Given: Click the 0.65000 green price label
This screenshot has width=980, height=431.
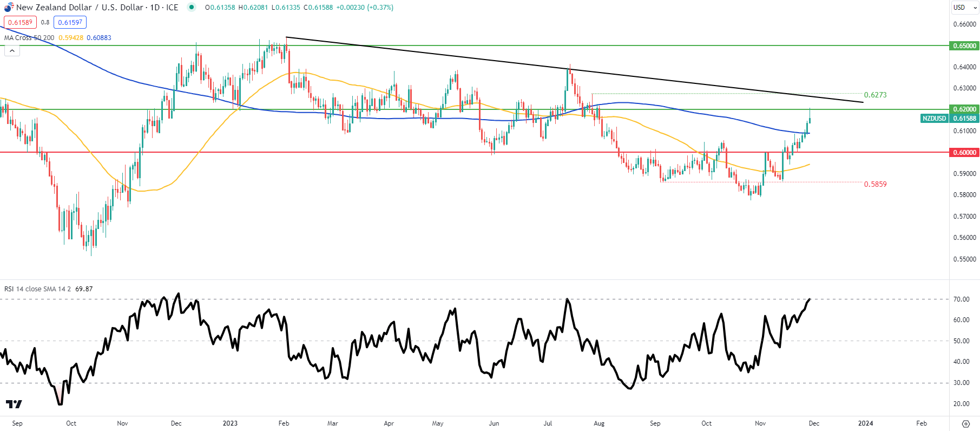Looking at the screenshot, I should pyautogui.click(x=964, y=45).
